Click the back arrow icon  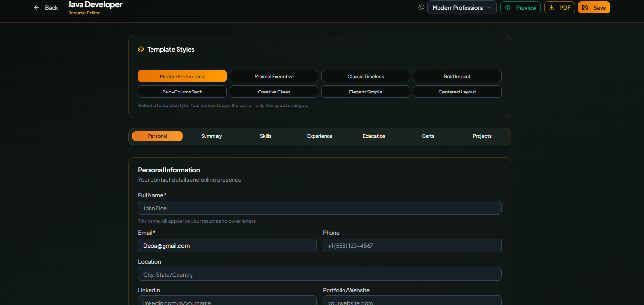tap(36, 8)
